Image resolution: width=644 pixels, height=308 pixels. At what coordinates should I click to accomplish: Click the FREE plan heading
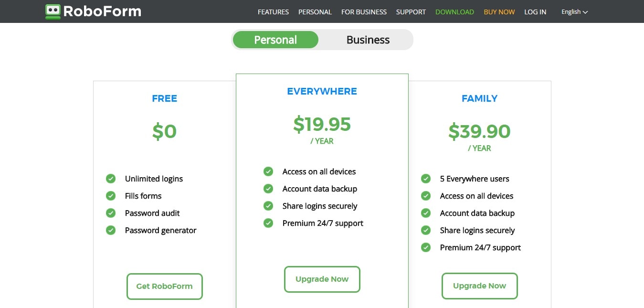coord(165,98)
